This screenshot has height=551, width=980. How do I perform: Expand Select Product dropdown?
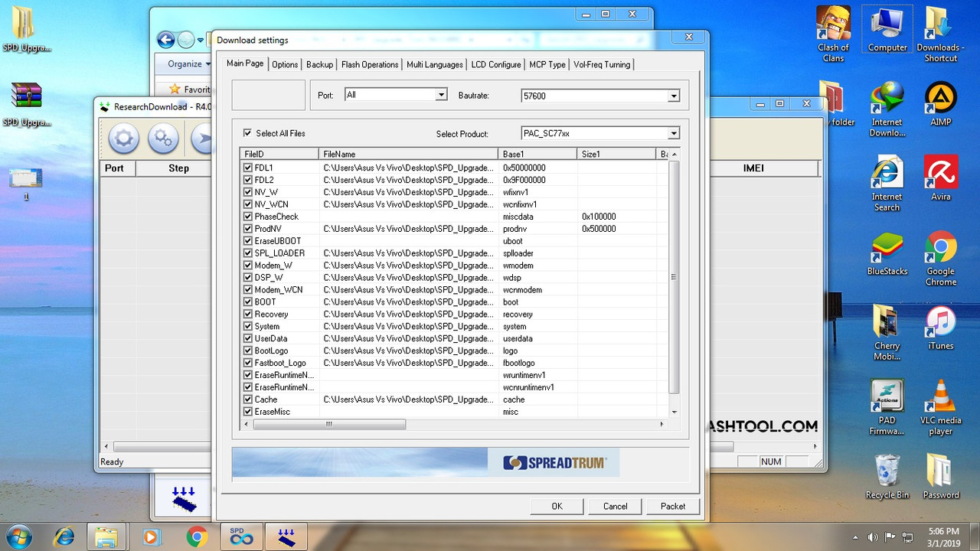point(673,133)
